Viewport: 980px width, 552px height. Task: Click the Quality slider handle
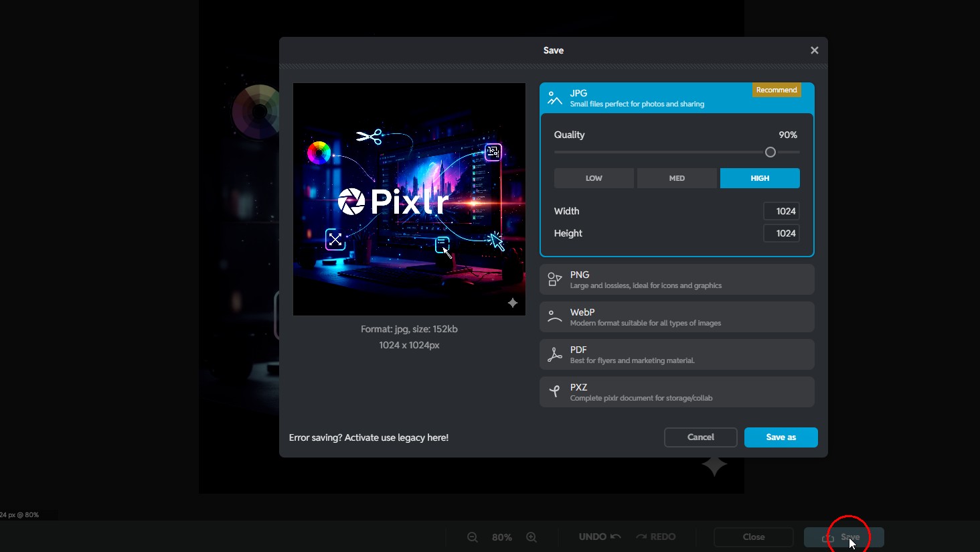point(770,153)
